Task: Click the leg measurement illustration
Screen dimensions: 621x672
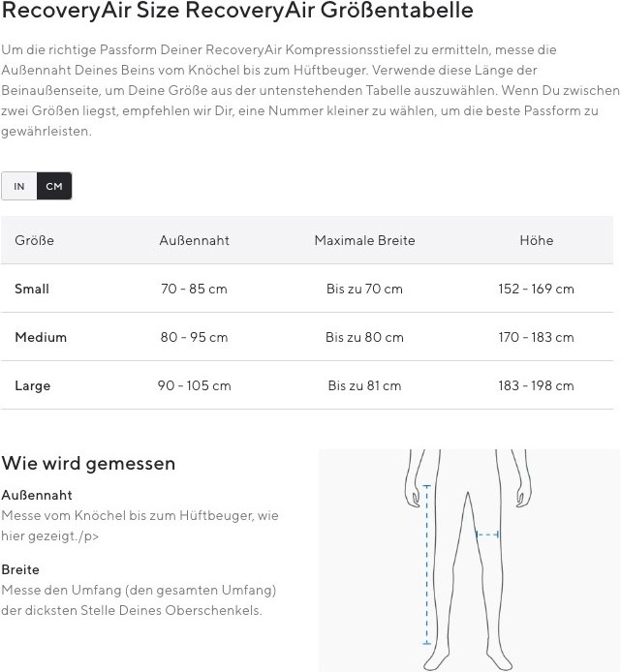Action: (469, 560)
